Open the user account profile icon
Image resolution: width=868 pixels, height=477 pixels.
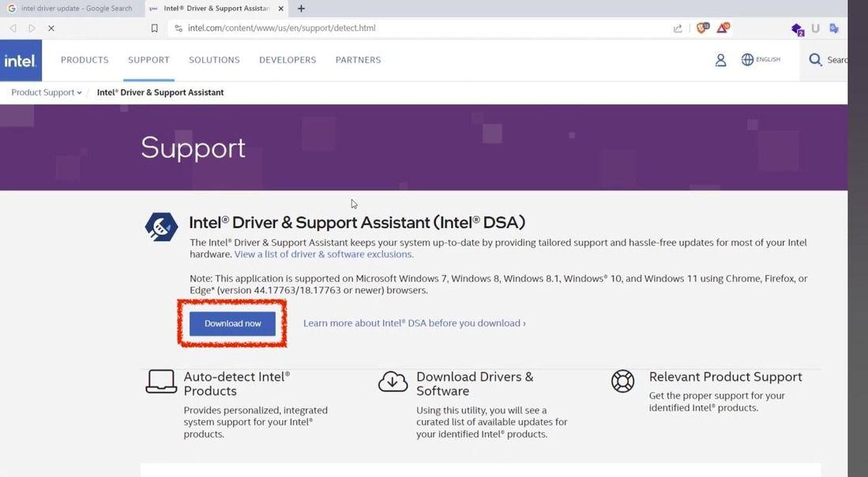click(720, 60)
